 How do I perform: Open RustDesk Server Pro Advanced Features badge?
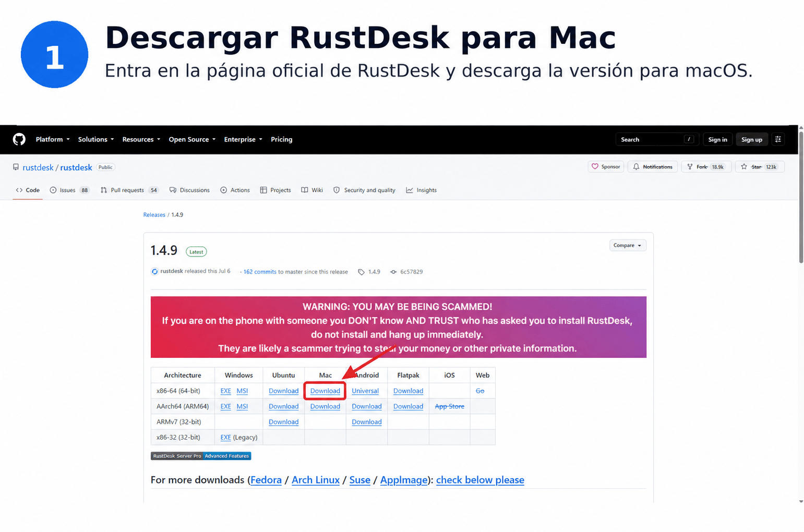point(201,456)
